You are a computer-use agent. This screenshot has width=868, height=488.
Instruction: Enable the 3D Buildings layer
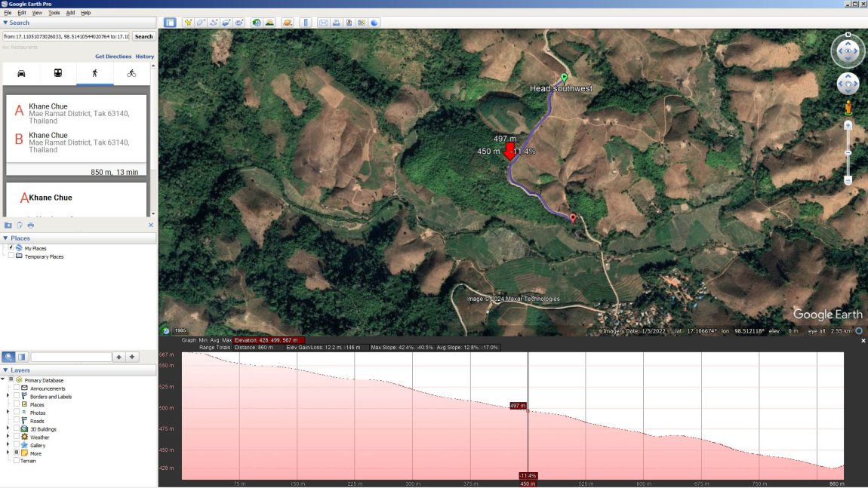(16, 428)
